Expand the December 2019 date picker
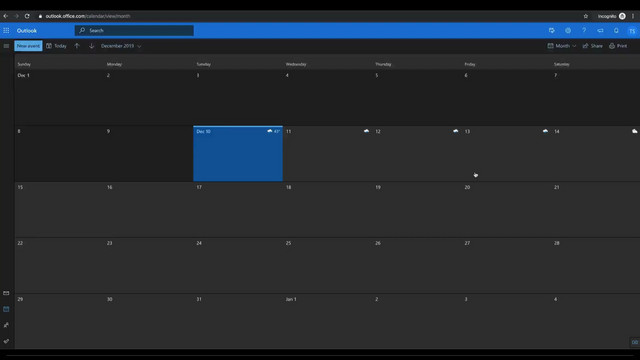This screenshot has width=640, height=360. [121, 46]
